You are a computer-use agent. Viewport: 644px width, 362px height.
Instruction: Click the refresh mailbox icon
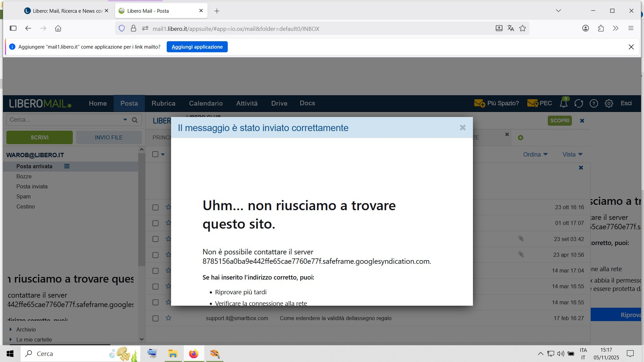(x=579, y=104)
